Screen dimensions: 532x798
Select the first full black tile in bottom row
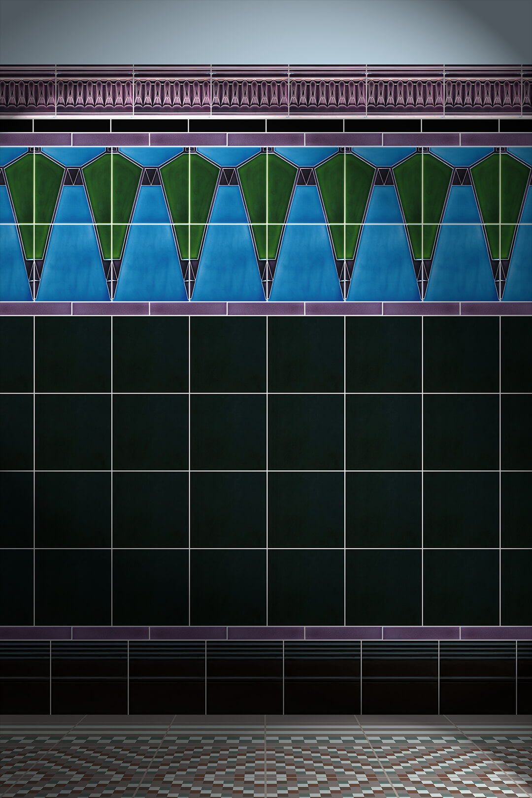pyautogui.click(x=73, y=587)
